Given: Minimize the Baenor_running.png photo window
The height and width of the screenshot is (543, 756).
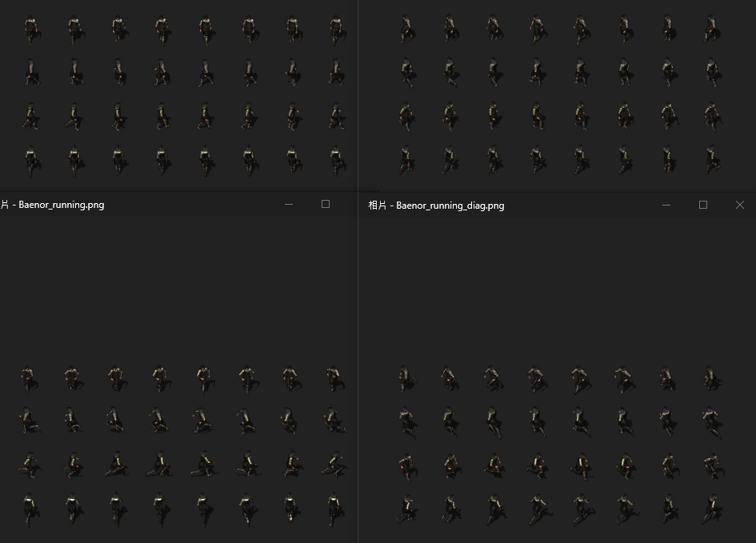Looking at the screenshot, I should point(289,204).
